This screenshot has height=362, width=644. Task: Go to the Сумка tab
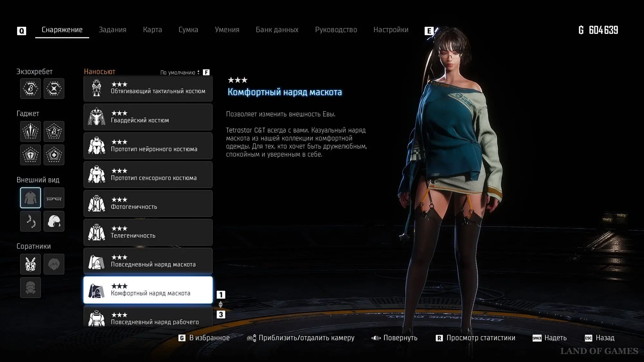point(188,30)
